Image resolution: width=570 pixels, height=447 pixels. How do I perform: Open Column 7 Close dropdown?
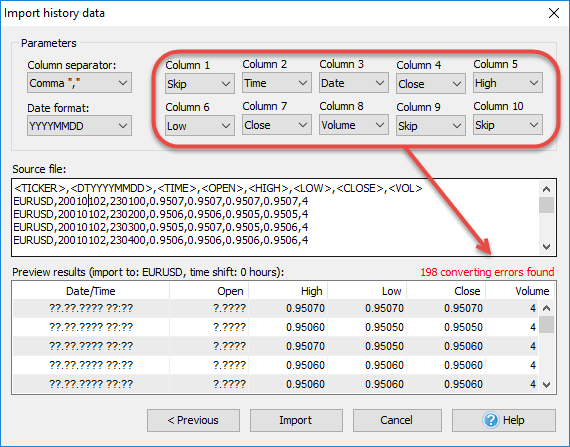[277, 125]
